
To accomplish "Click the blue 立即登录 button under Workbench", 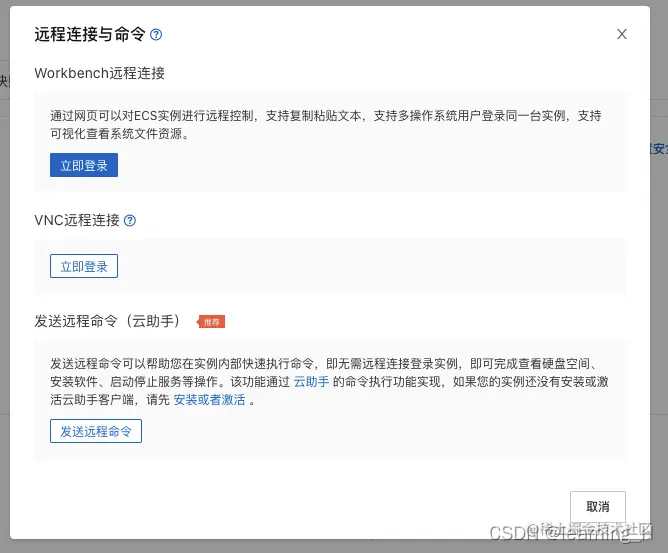I will point(84,165).
